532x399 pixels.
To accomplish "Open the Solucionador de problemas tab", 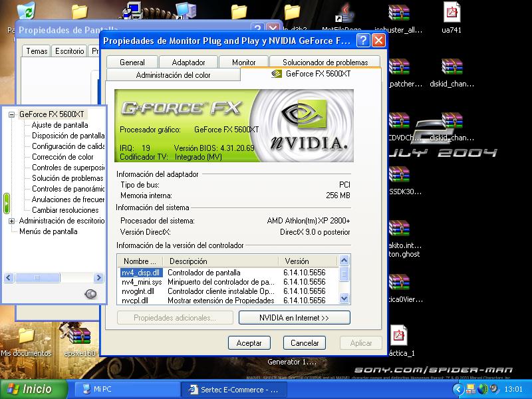I will coord(325,62).
